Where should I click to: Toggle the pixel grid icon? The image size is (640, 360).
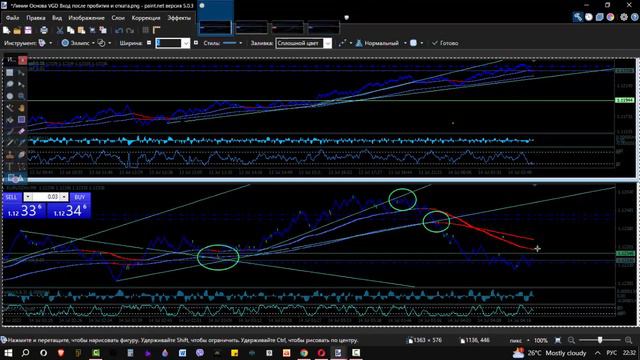click(x=145, y=30)
